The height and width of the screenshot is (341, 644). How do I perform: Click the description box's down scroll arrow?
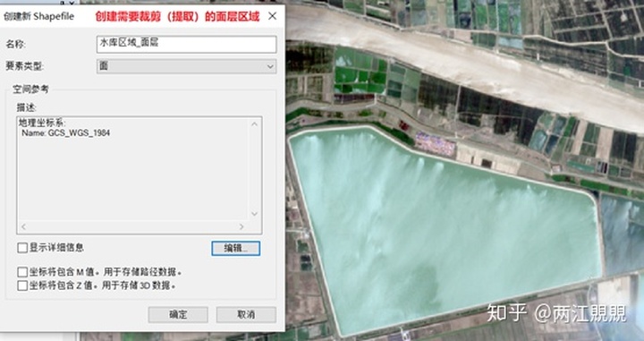pos(254,214)
